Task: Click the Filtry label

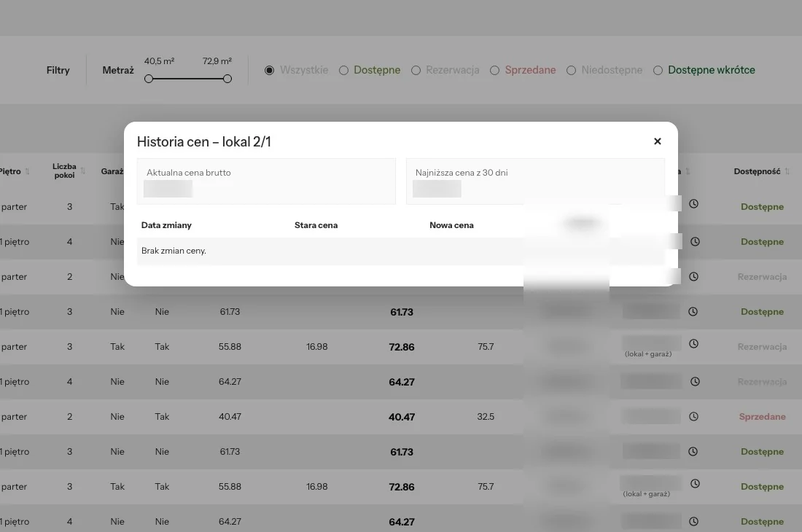Action: click(x=58, y=70)
